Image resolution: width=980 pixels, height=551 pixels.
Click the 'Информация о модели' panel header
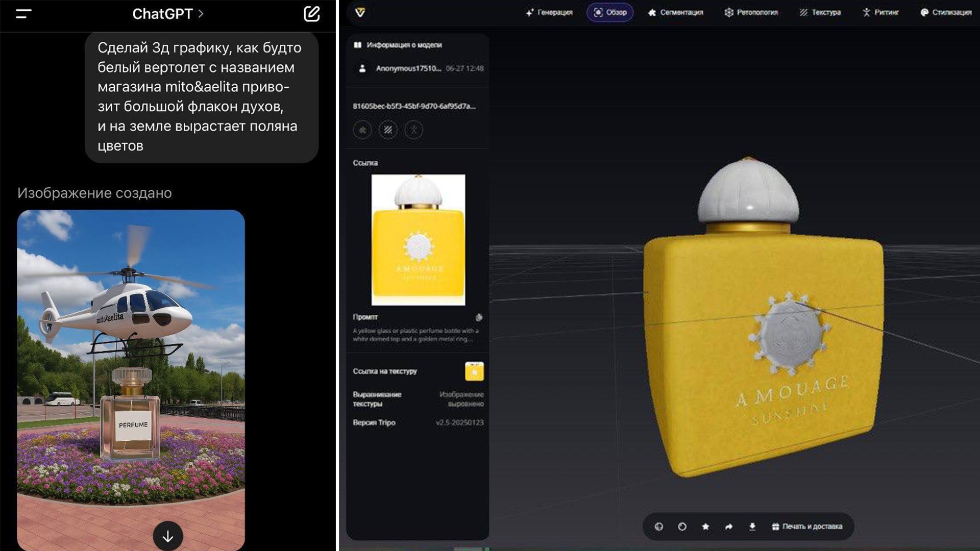398,45
